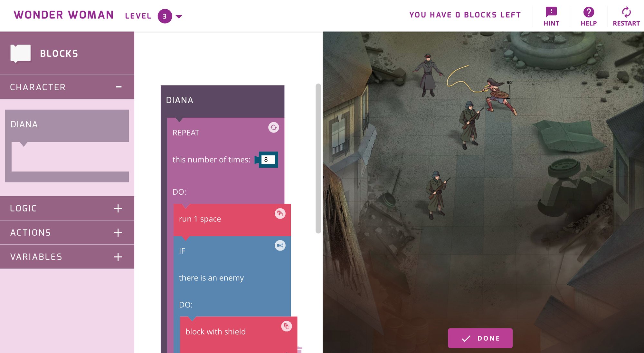Click the copy icon on run block

tap(280, 213)
